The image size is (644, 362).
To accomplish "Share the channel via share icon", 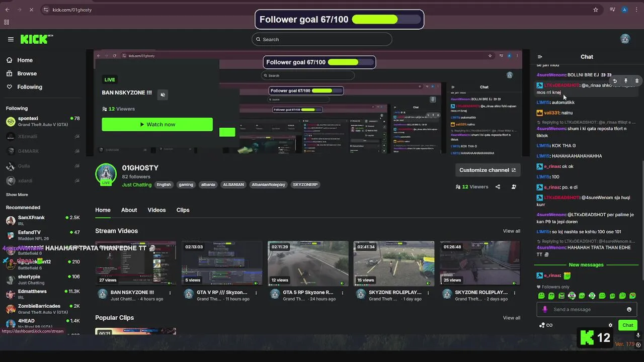I will pos(498,187).
